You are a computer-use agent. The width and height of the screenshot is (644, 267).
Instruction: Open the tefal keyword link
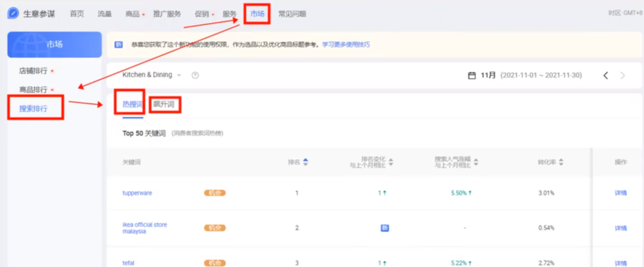pos(128,263)
